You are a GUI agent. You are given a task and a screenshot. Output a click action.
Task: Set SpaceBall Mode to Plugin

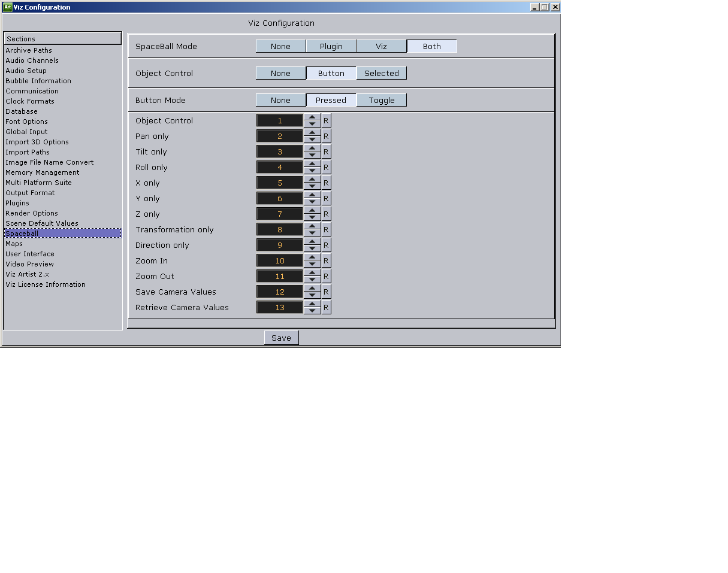click(x=331, y=47)
